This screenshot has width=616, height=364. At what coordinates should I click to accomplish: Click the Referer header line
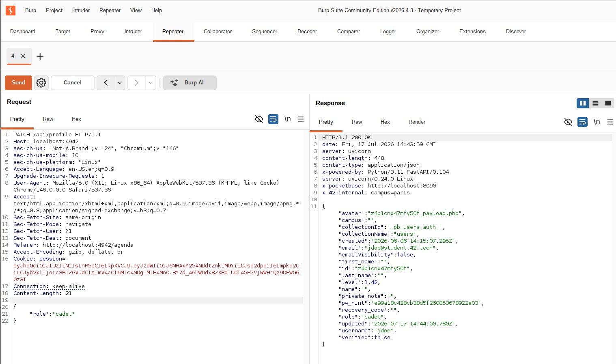pyautogui.click(x=73, y=245)
